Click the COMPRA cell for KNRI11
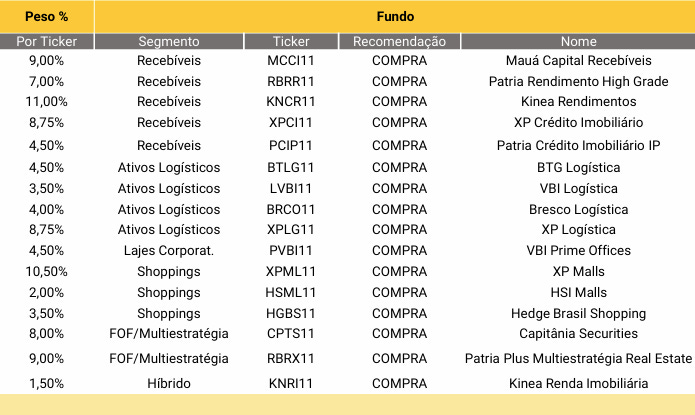 [x=399, y=383]
